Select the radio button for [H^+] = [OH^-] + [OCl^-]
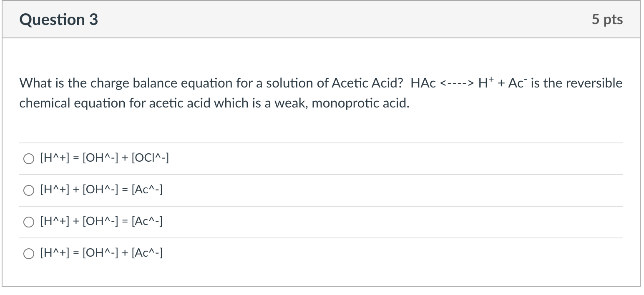The width and height of the screenshot is (644, 295). coord(28,158)
